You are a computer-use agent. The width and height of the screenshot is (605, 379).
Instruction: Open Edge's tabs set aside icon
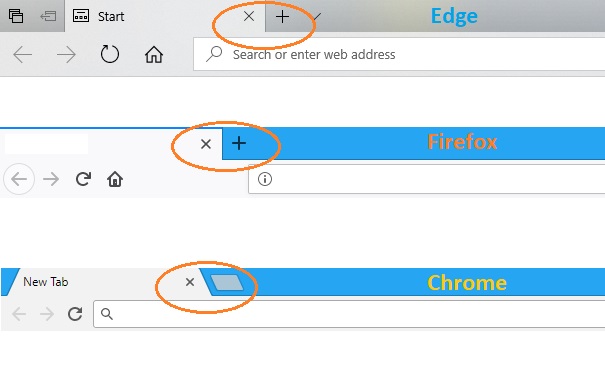pos(16,16)
